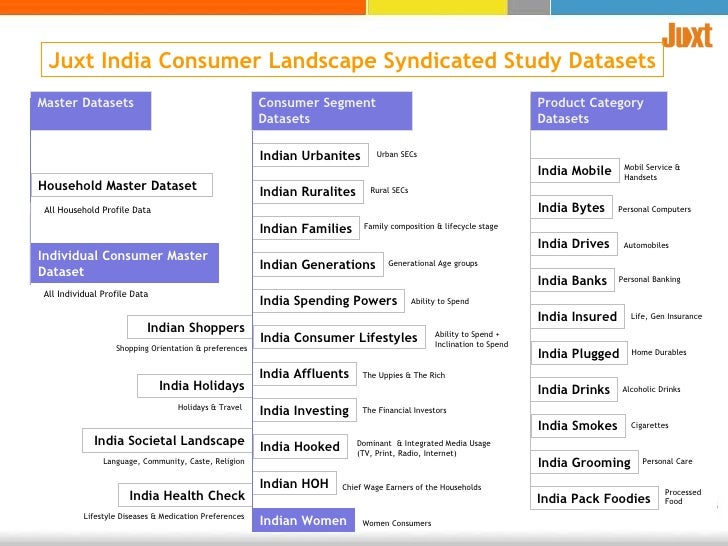This screenshot has height=546, width=728.
Task: Click the India Hooked box
Action: (x=300, y=446)
